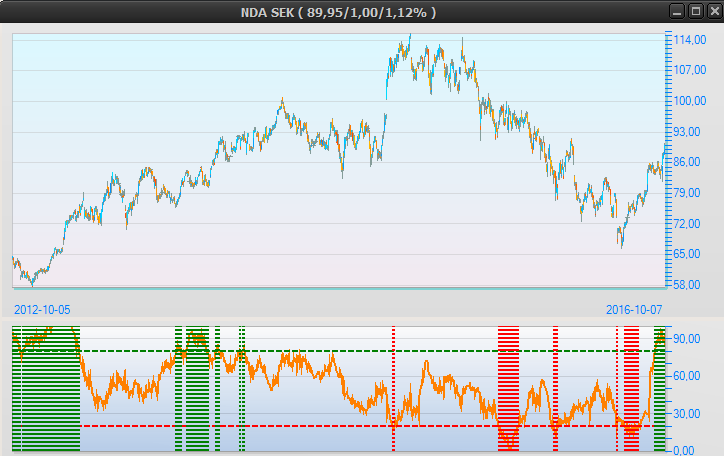The height and width of the screenshot is (456, 724).
Task: Minimize the NDA SEK chart window
Action: tap(677, 12)
